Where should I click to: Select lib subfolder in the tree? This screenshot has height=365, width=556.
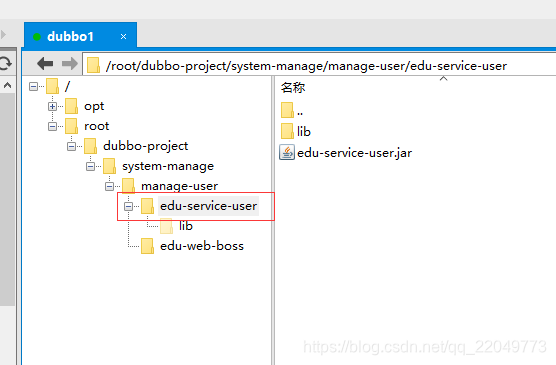pyautogui.click(x=186, y=226)
